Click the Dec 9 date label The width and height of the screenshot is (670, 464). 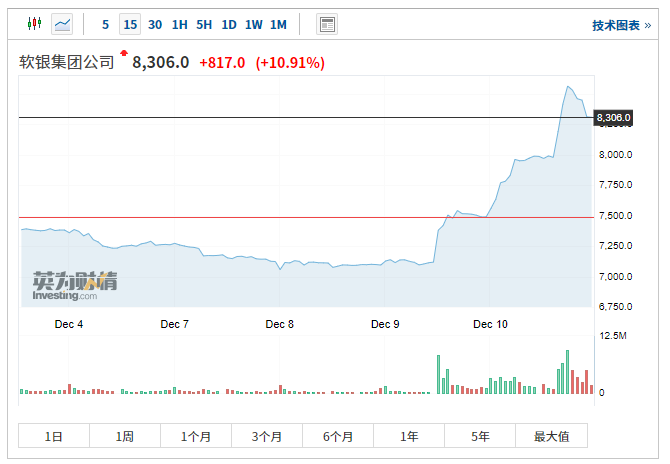[385, 324]
